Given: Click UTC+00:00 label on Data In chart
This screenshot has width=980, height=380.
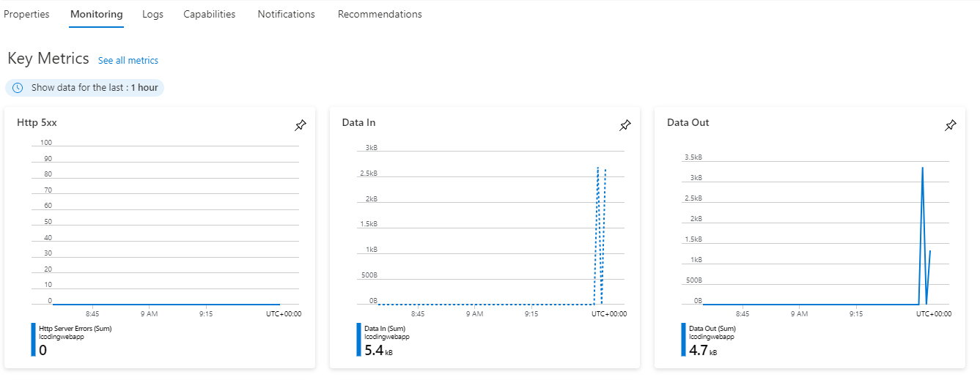Looking at the screenshot, I should pyautogui.click(x=609, y=314).
